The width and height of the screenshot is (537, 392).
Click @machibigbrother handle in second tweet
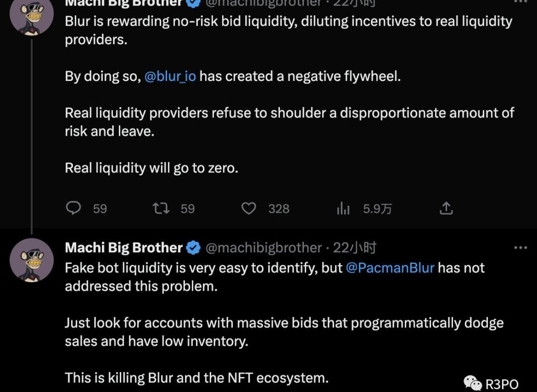264,247
